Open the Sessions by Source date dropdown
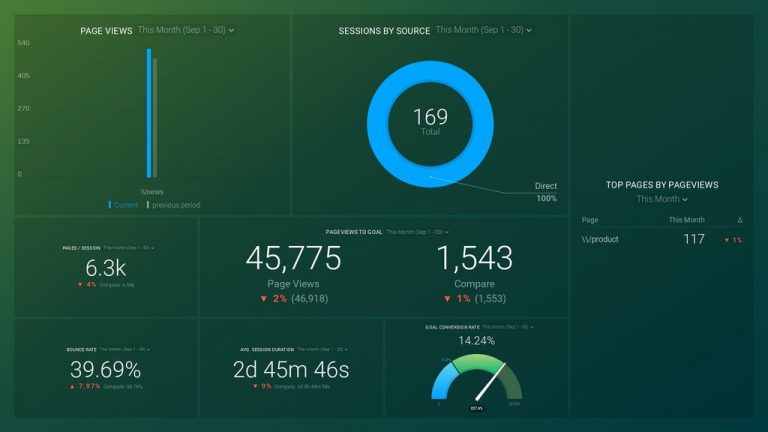Screen dimensions: 768x432 tap(483, 30)
